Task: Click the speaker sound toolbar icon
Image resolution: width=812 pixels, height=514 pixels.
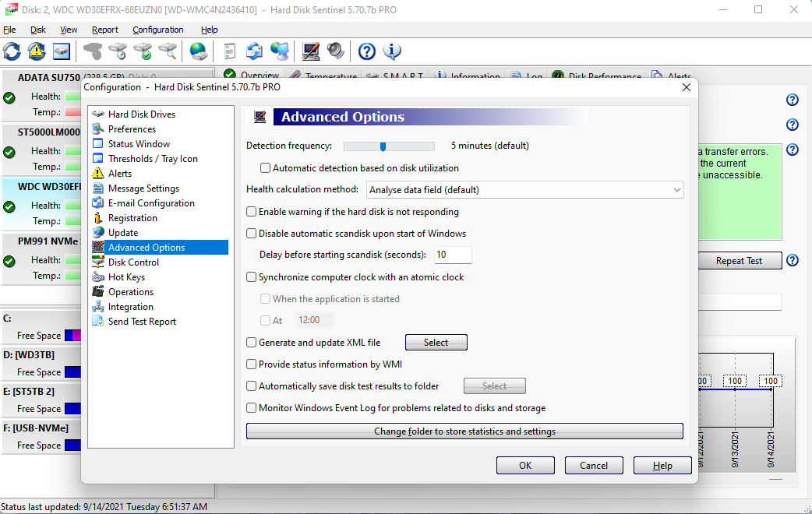Action: point(336,51)
